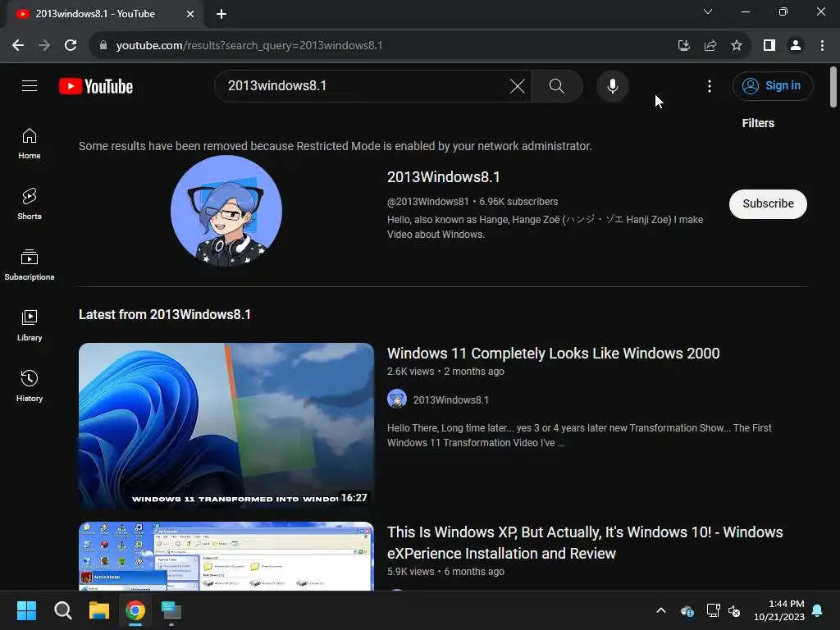
Task: Clear the search box with the X
Action: 517,85
